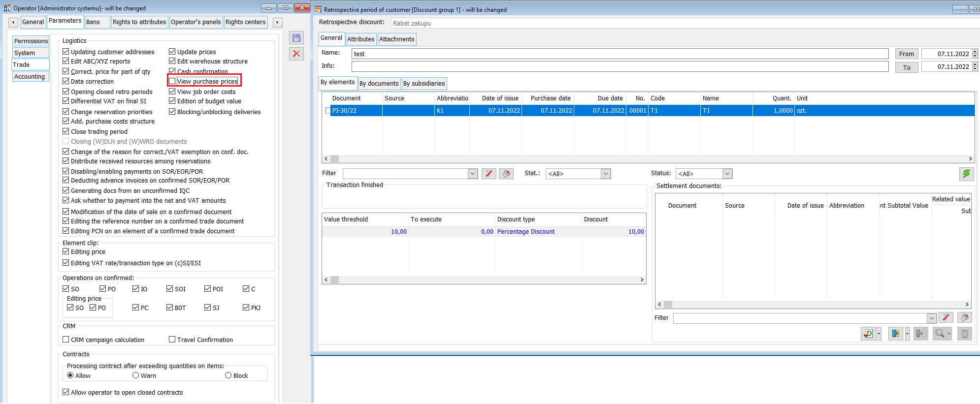Expand the dropdown arrow next to magnifier icon
Screen dimensions: 980x404
pos(949,334)
